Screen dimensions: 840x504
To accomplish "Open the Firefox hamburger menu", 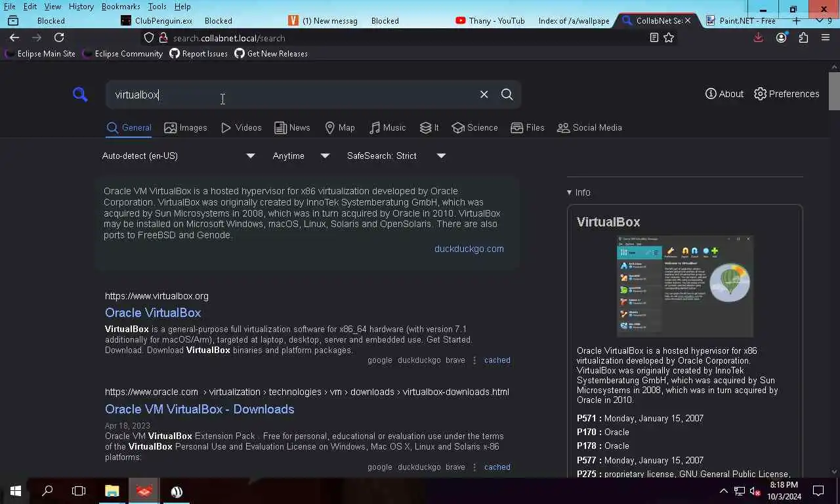I will [826, 37].
